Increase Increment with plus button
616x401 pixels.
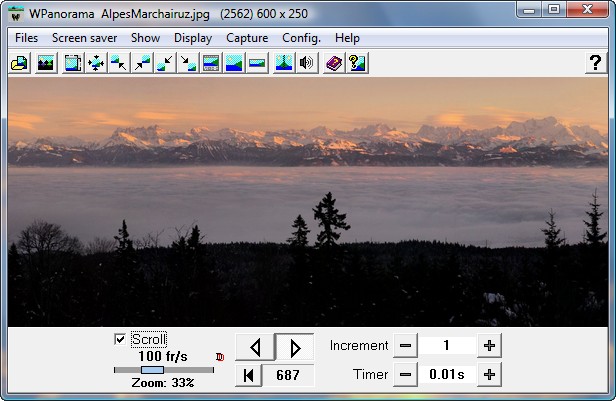tap(489, 346)
